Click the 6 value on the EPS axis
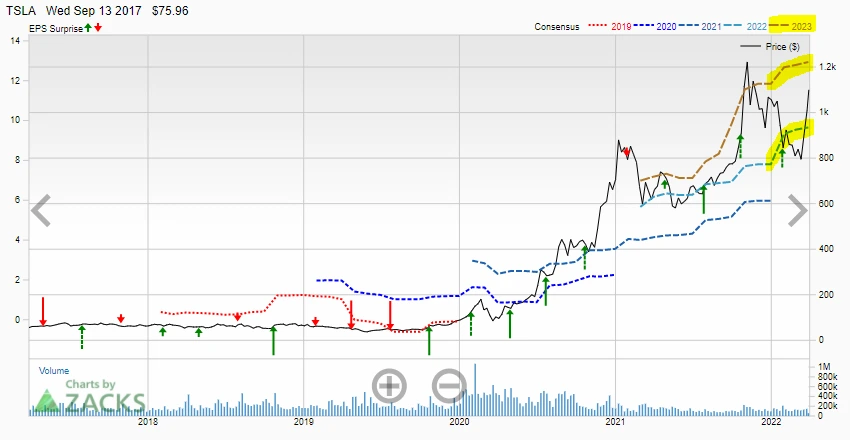 18,200
